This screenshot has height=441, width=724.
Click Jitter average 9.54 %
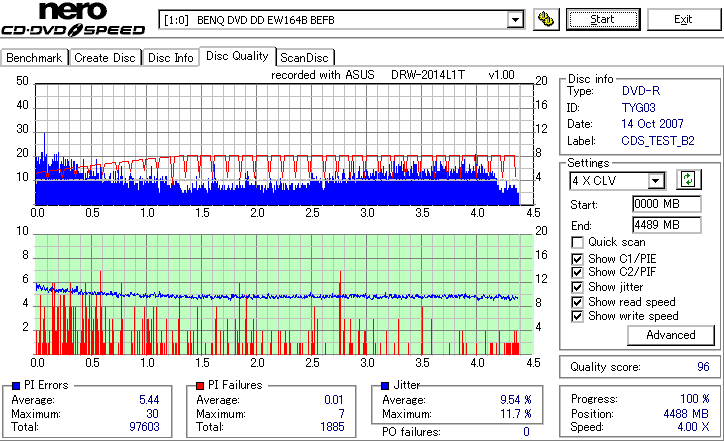tap(516, 400)
